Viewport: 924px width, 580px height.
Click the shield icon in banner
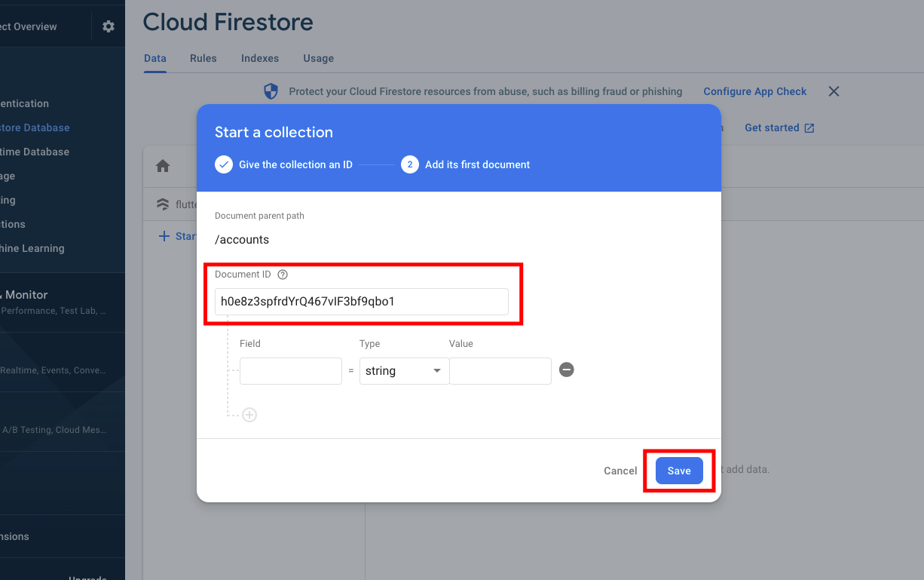point(271,91)
